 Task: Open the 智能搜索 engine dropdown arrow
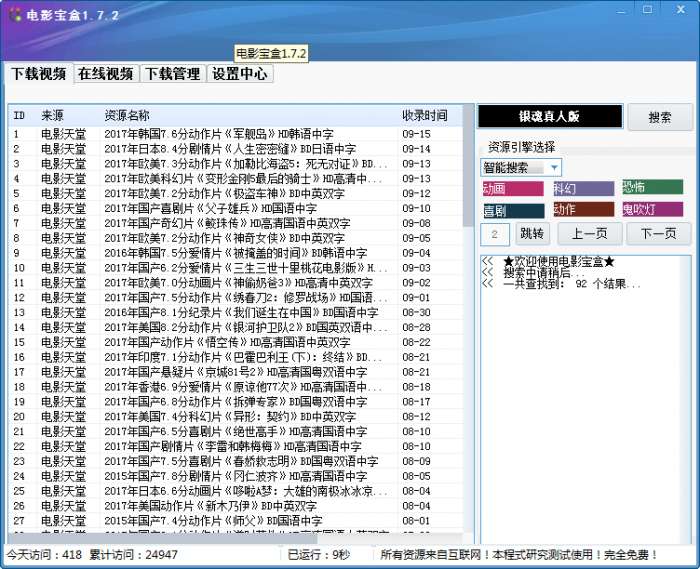pos(554,168)
